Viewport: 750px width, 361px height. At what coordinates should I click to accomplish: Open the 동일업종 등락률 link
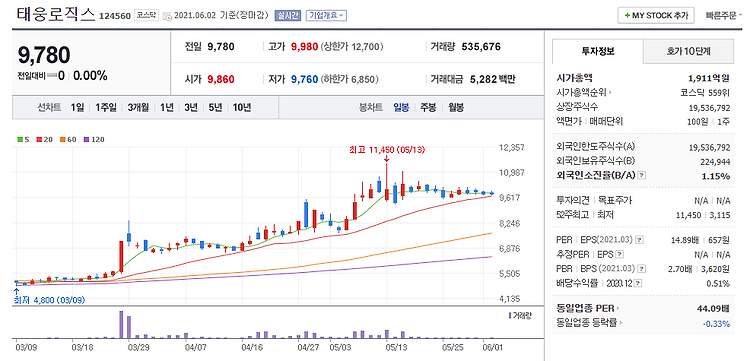click(590, 323)
